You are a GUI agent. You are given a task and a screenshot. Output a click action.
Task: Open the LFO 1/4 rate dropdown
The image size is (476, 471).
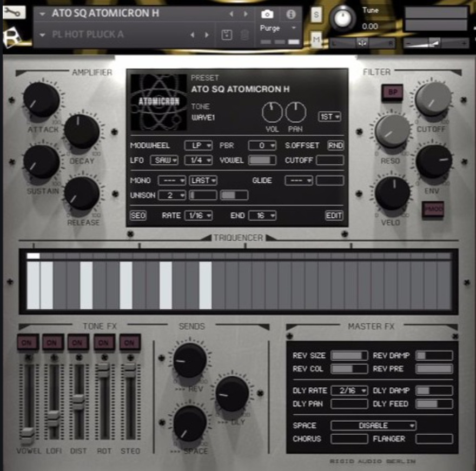(198, 160)
